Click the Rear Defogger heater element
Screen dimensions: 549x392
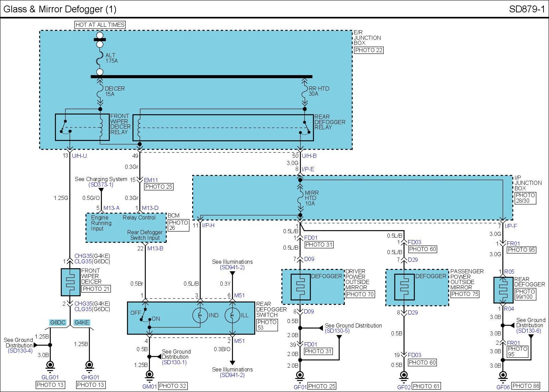(503, 290)
